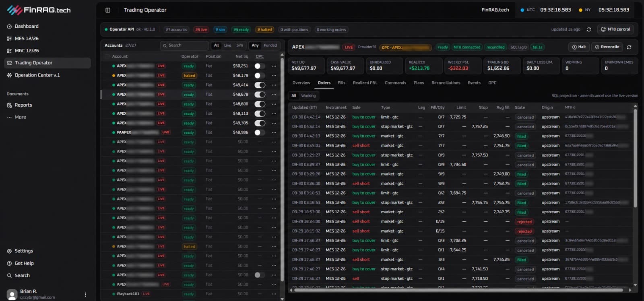Toggle OPC switch for the $48,179 account
The width and height of the screenshot is (644, 301).
pyautogui.click(x=260, y=75)
